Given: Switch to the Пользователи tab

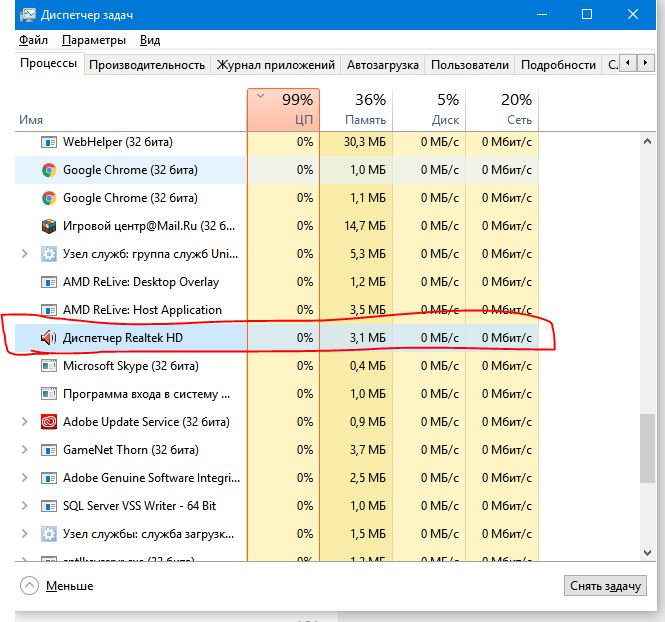Looking at the screenshot, I should 470,65.
